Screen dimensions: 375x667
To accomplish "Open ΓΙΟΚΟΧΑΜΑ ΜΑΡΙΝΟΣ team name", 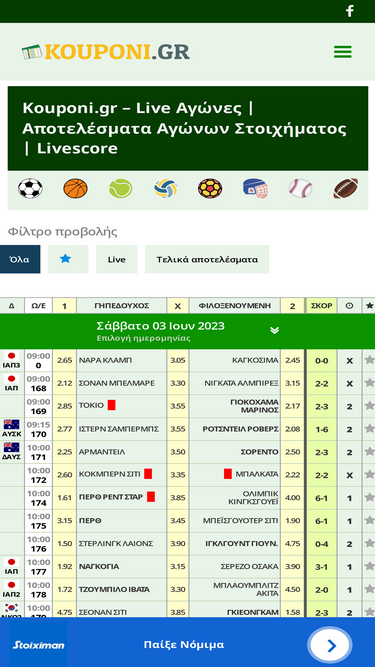I will click(255, 406).
